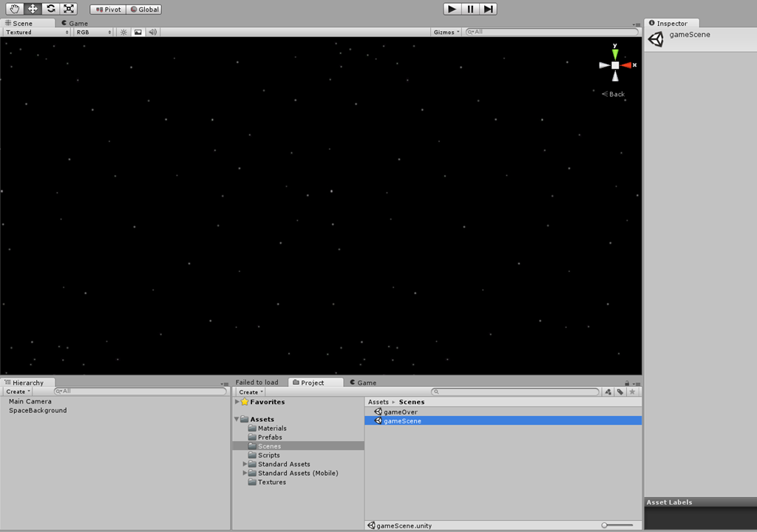Open the Textured draw mode dropdown
The height and width of the screenshot is (532, 757).
pyautogui.click(x=36, y=33)
